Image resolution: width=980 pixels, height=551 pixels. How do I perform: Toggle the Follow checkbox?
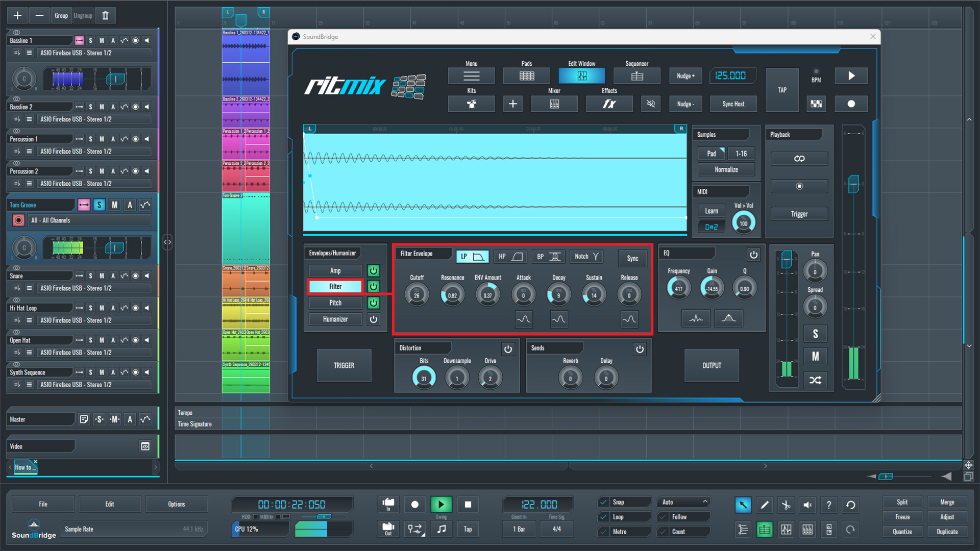663,517
